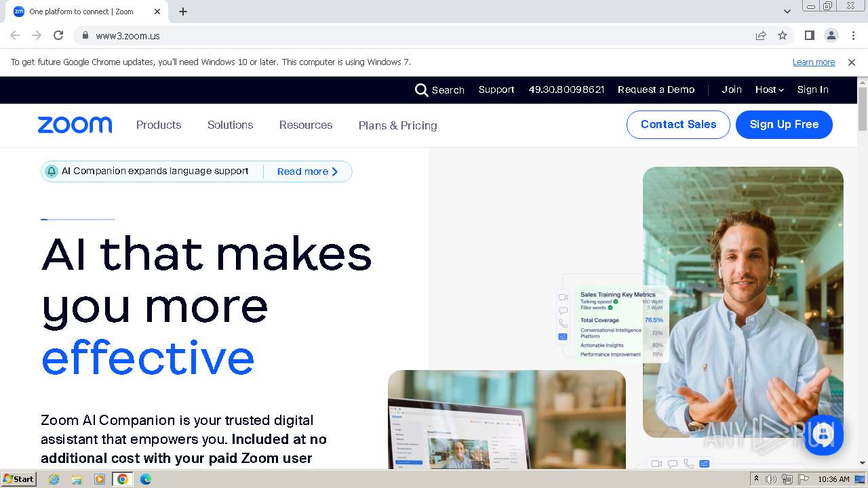Open the Resources menu
The image size is (868, 488).
(306, 125)
